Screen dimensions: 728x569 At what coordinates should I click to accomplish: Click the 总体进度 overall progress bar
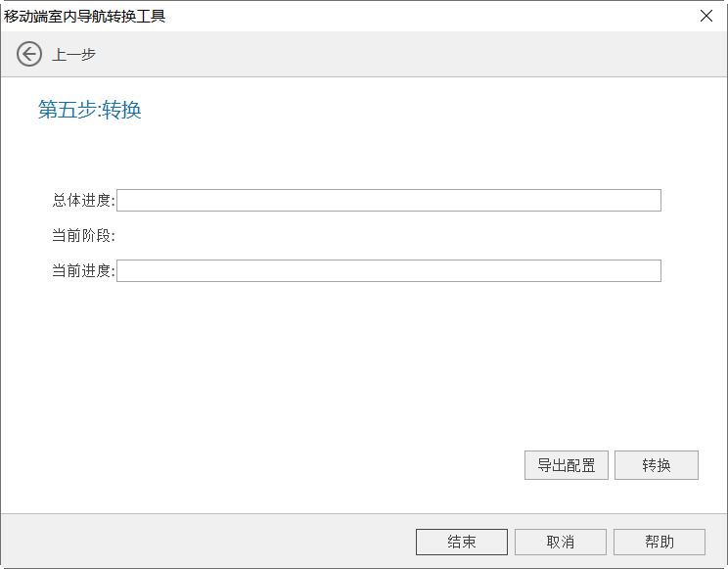388,201
